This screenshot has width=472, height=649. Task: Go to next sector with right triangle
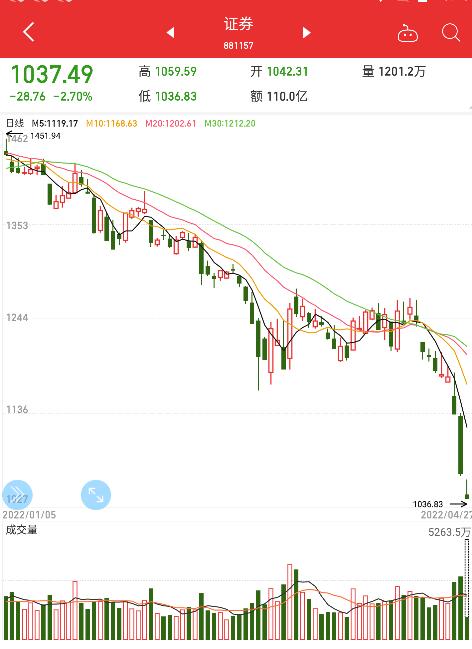click(x=306, y=32)
